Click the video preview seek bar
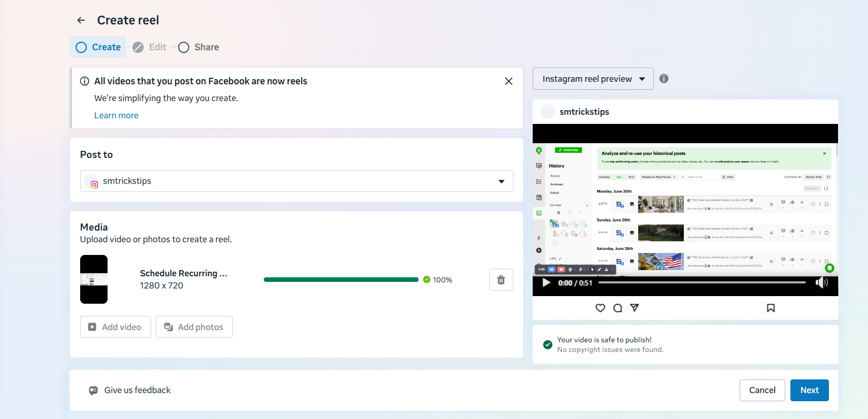This screenshot has width=868, height=419. point(702,282)
